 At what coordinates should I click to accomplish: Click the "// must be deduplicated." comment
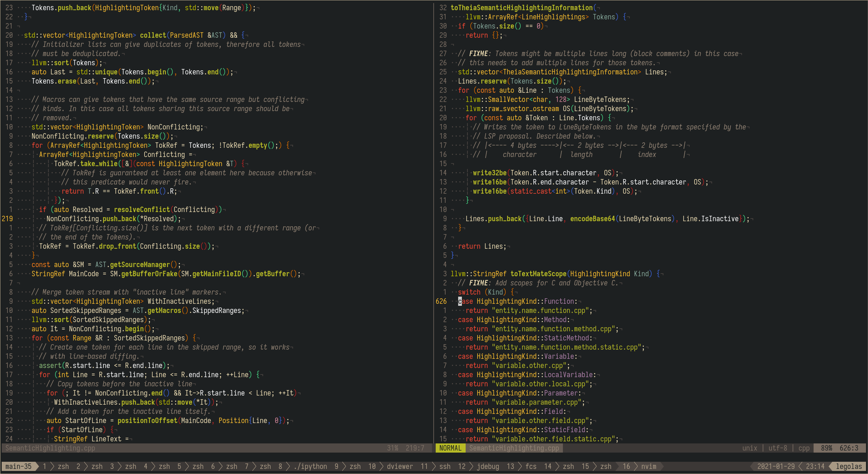click(x=76, y=53)
